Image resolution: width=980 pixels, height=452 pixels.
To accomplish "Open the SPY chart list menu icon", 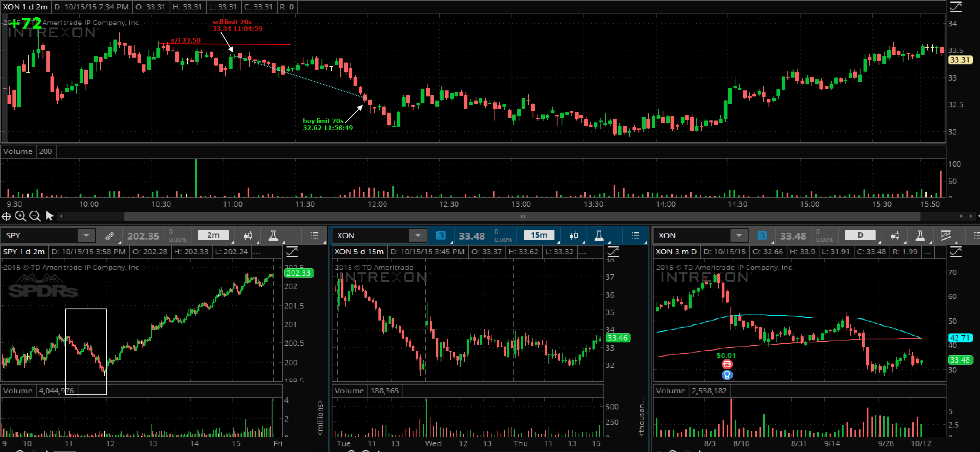I will point(314,236).
